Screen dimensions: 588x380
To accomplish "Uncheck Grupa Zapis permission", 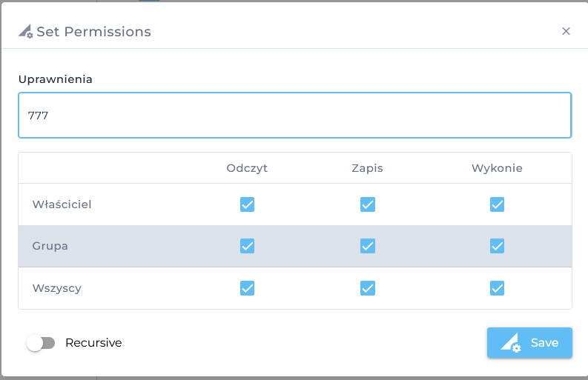I will [367, 246].
